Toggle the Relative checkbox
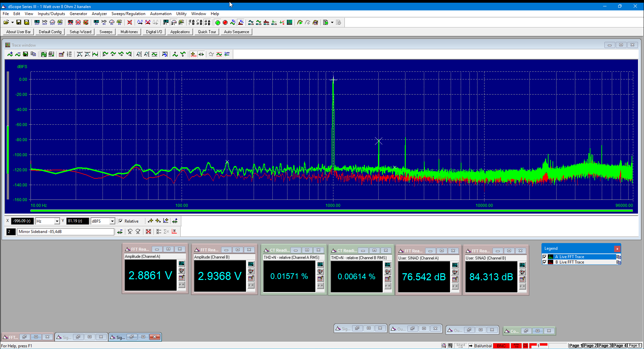Image resolution: width=644 pixels, height=349 pixels. pos(121,221)
